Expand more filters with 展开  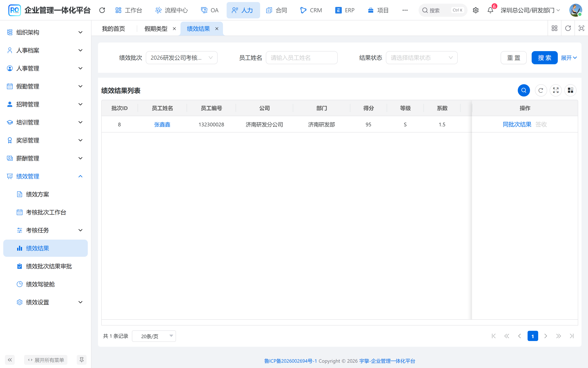point(569,58)
